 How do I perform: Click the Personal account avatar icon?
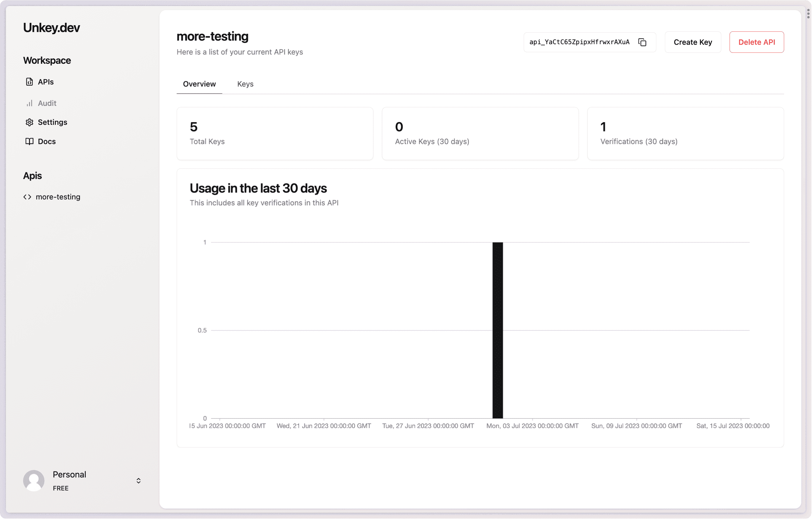[x=34, y=480]
